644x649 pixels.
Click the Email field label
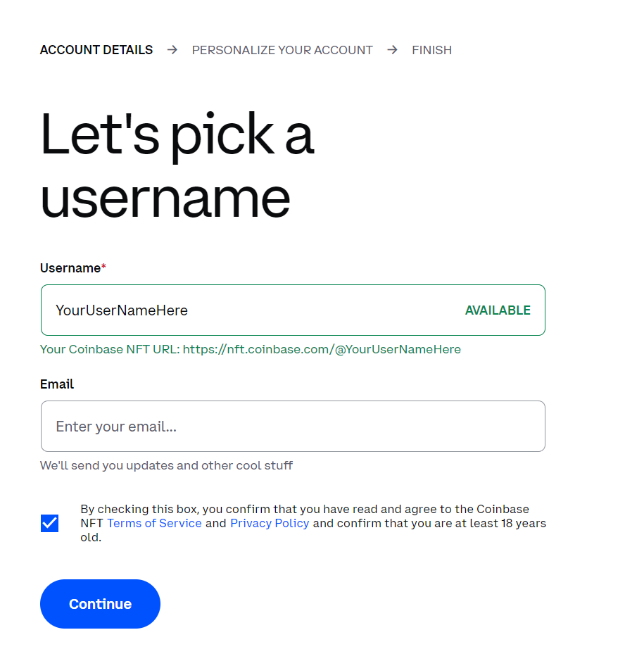(x=57, y=384)
